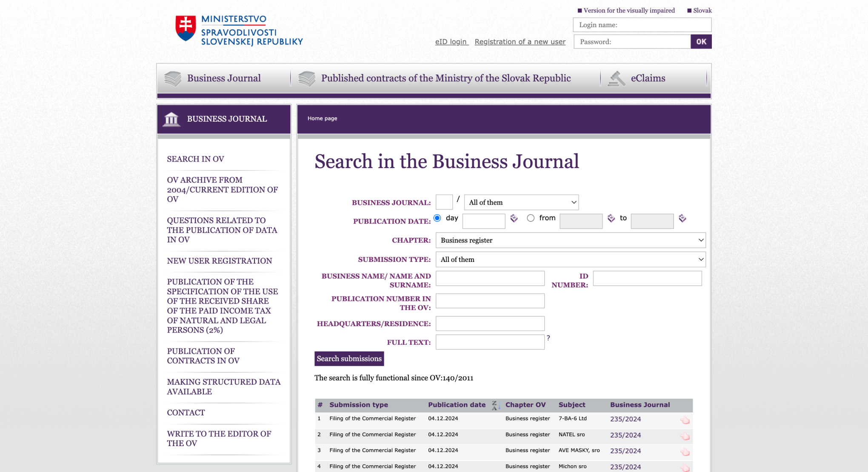
Task: Click the sort icon beside Publication date
Action: (495, 405)
